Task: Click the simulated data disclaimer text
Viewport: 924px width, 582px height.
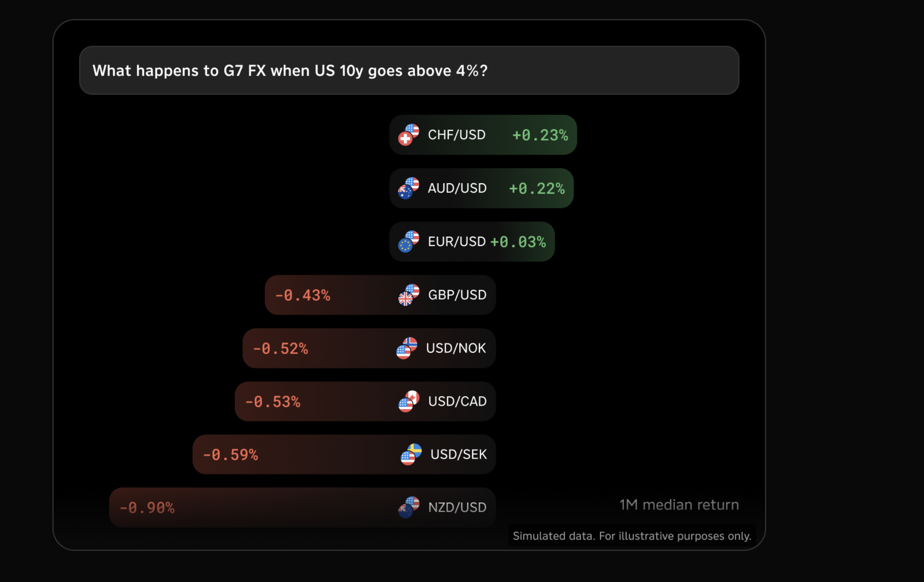Action: point(632,536)
